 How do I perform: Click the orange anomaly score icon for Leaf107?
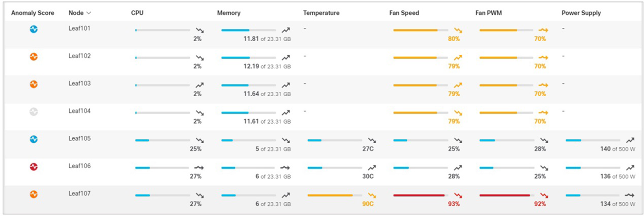point(33,194)
